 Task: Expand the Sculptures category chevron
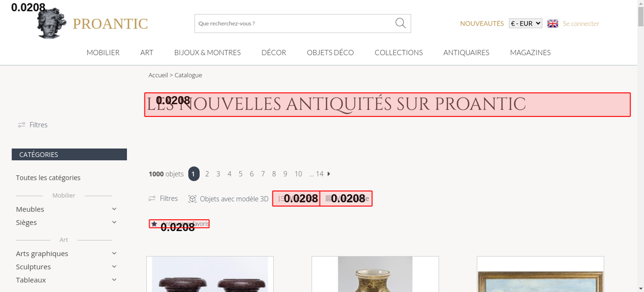tap(114, 267)
